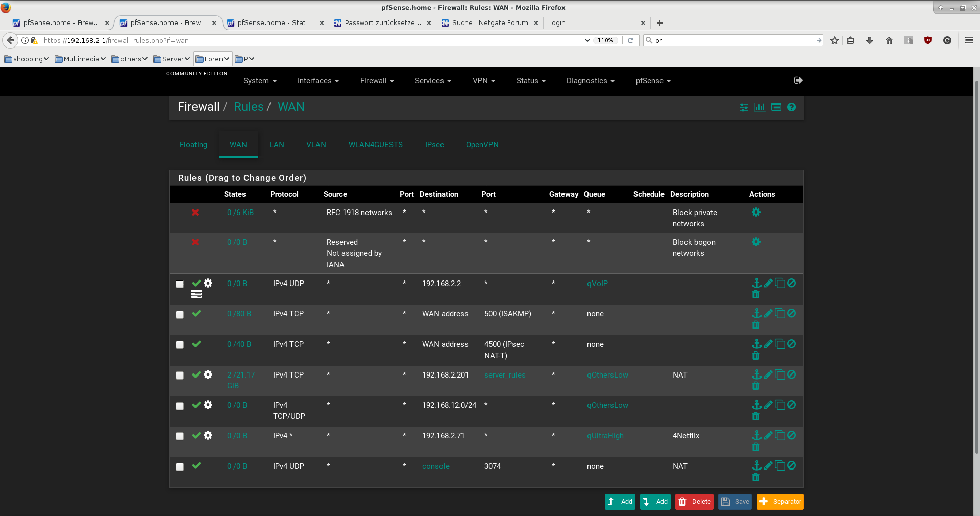
Task: Edit the 192.168.2.2 qVoIP rule with pencil
Action: [x=768, y=283]
